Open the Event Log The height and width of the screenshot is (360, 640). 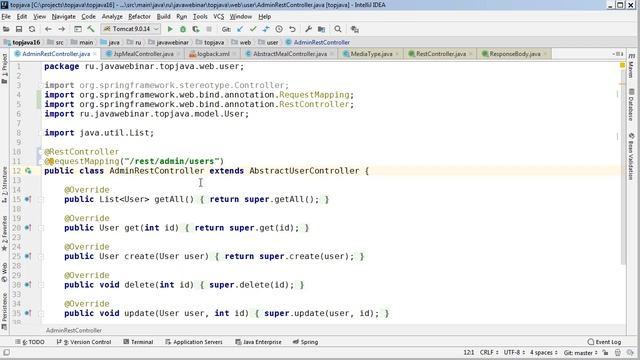click(604, 342)
